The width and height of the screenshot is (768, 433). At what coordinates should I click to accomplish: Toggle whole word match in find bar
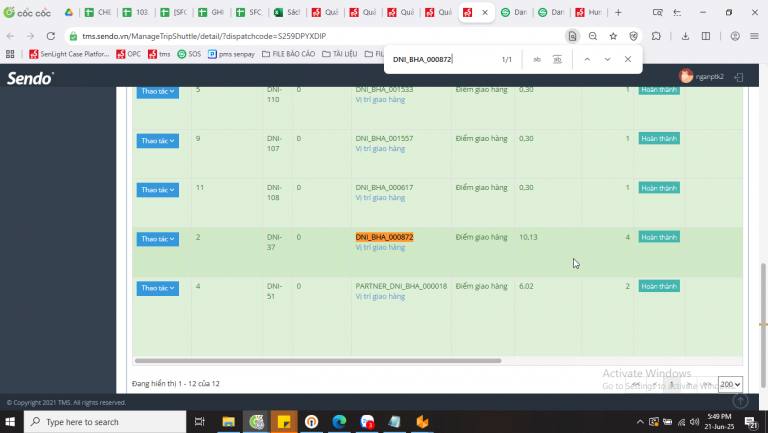coord(557,59)
